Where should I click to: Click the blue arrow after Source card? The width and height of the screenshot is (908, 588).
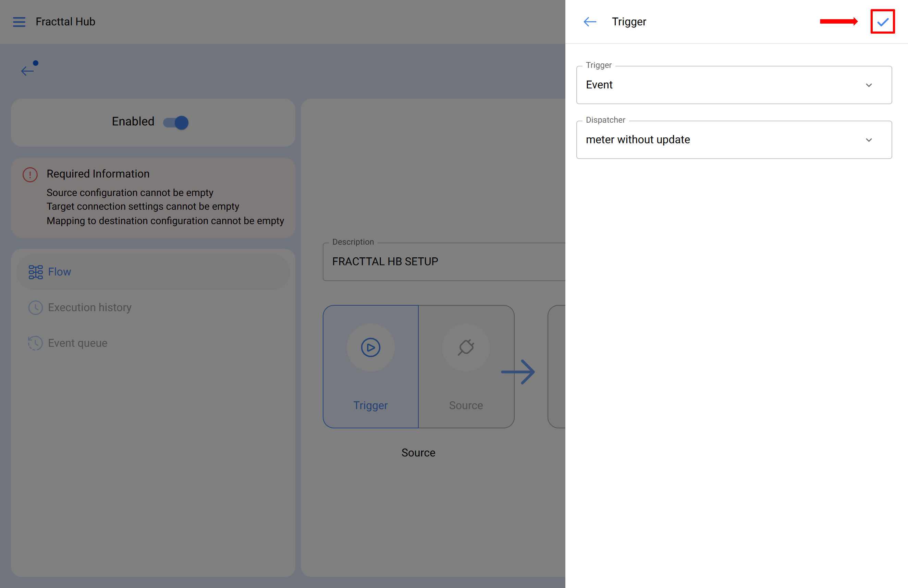click(x=518, y=372)
